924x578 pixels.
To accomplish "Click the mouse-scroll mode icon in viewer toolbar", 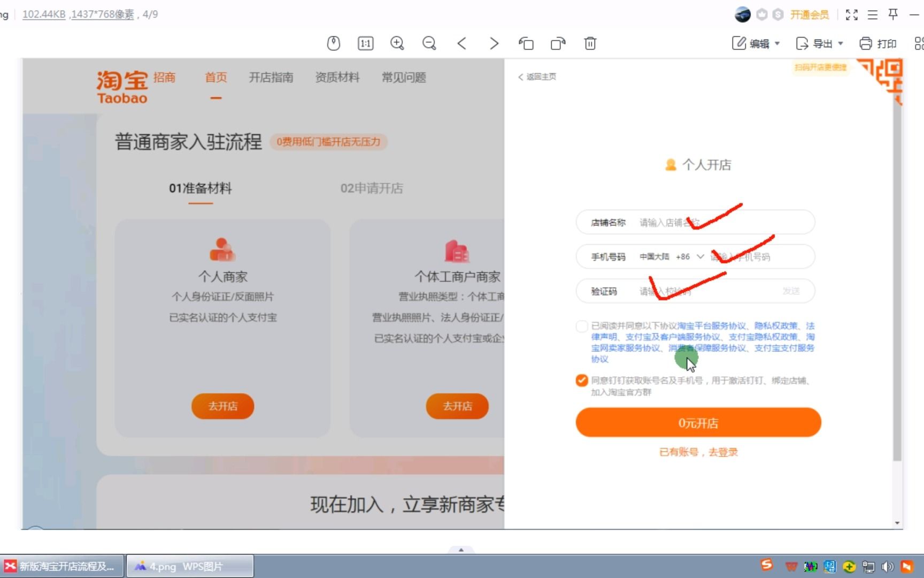I will [x=333, y=43].
